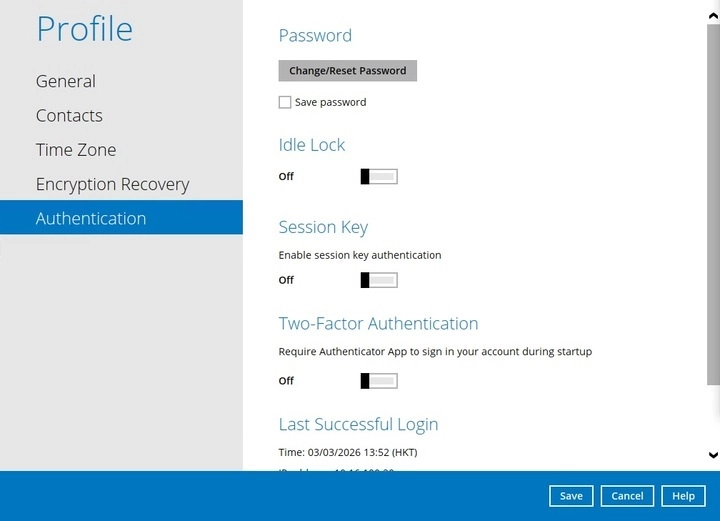Click the Idle Lock heading
Viewport: 720px width, 521px height.
(312, 145)
